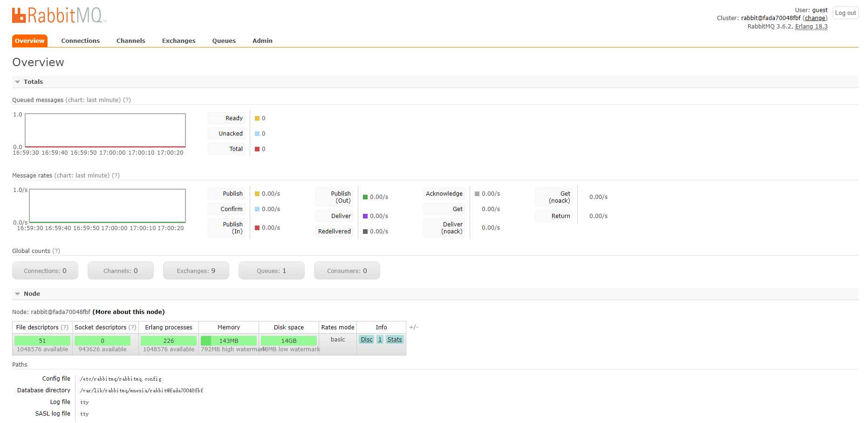Click the cluster name change link

coord(815,18)
